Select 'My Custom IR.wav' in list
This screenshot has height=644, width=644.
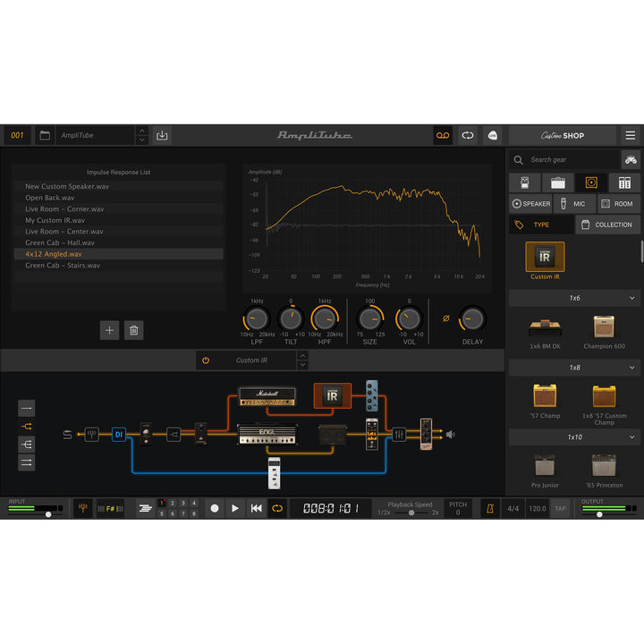coord(118,220)
